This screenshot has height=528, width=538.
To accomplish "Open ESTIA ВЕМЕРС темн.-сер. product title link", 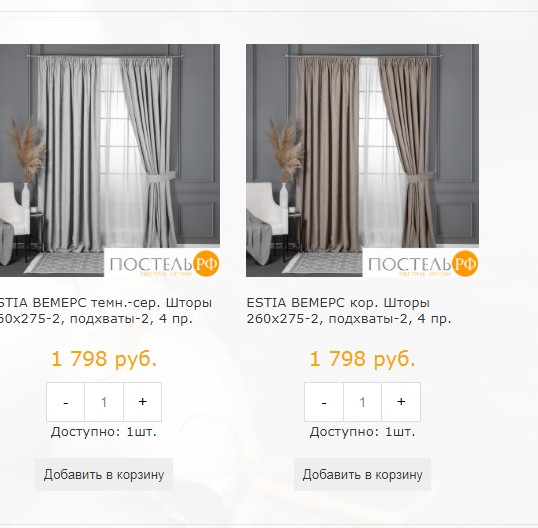I will 106,310.
